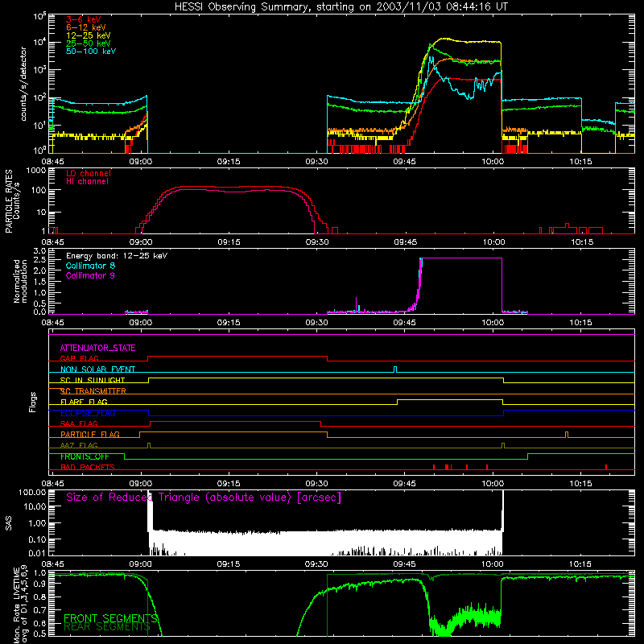Click the 10:00 tick label under particle rates
This screenshot has width=644, height=644.
click(x=493, y=242)
